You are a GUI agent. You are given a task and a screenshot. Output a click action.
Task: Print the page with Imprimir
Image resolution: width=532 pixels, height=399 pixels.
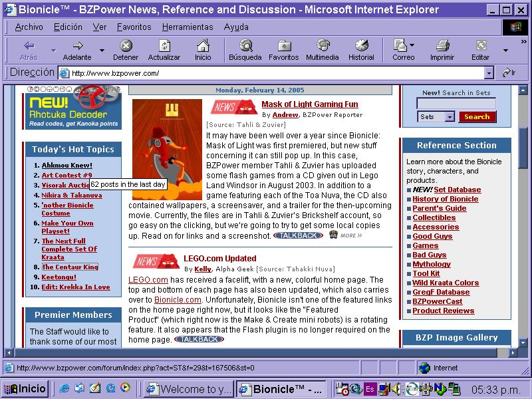[x=442, y=45]
